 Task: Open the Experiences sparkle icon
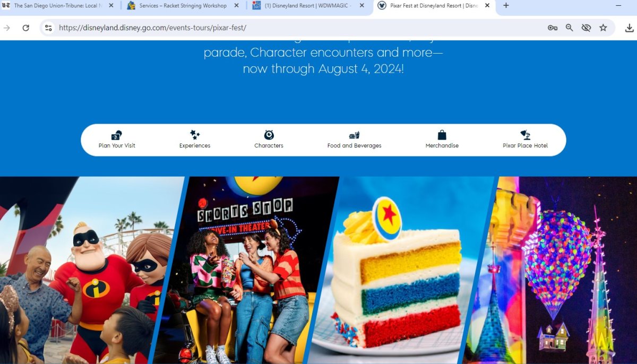click(x=195, y=135)
